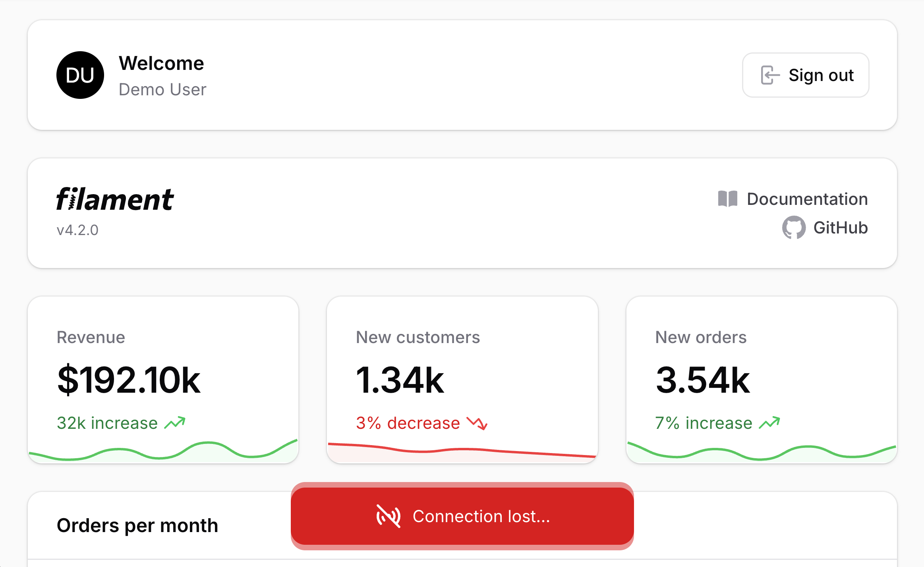
Task: Click the Filament logo
Action: [115, 199]
